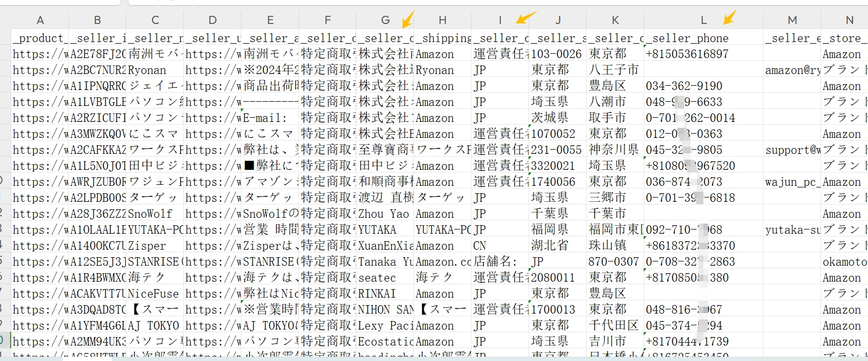The width and height of the screenshot is (868, 361).
Task: Select column N header
Action: click(x=845, y=20)
